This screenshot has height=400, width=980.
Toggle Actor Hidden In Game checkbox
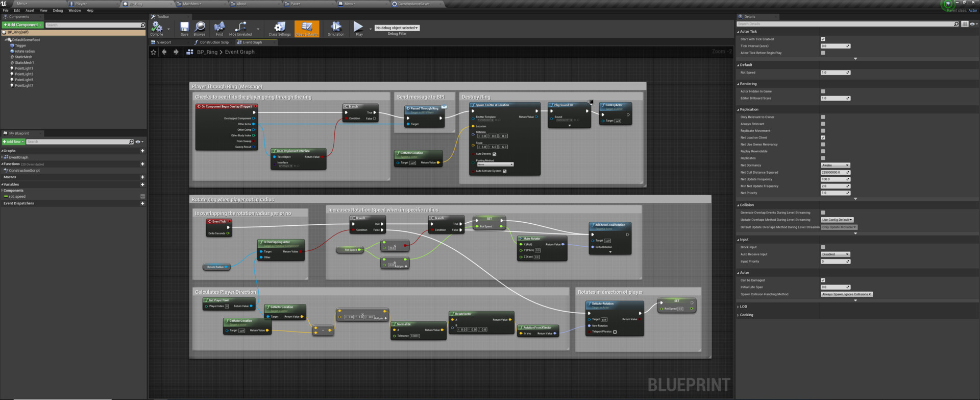coord(823,91)
